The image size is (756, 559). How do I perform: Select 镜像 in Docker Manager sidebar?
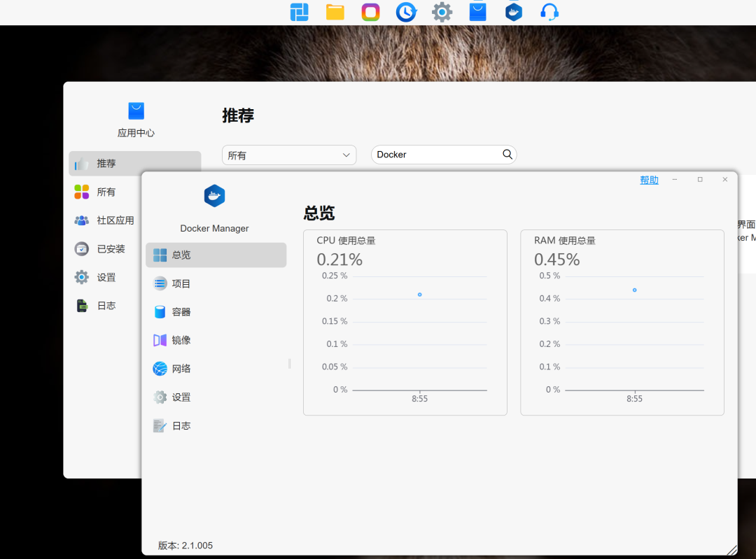(x=181, y=340)
